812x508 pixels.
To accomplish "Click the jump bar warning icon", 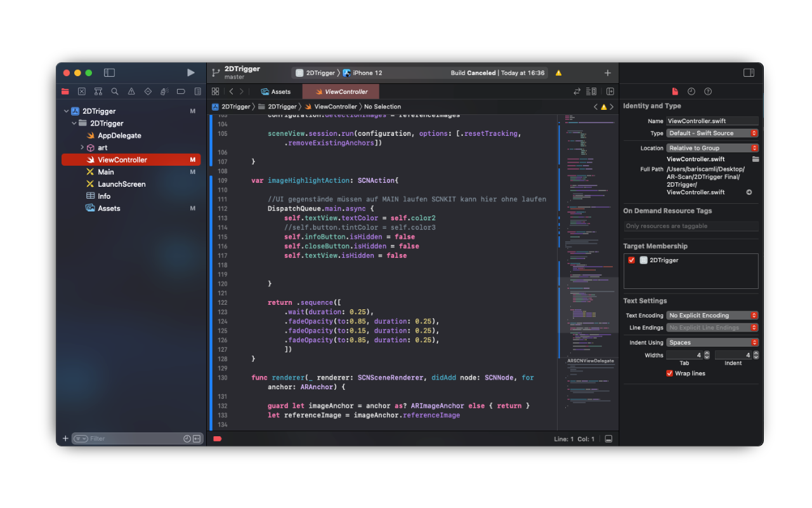I will click(604, 107).
